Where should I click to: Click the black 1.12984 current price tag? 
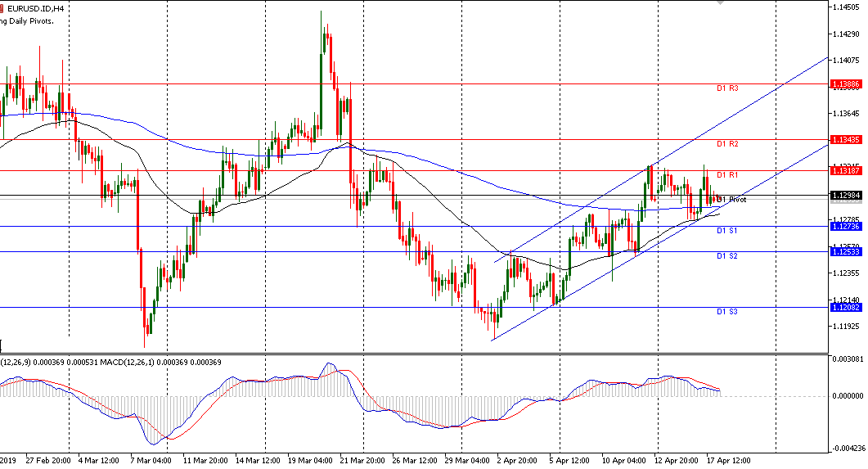846,196
